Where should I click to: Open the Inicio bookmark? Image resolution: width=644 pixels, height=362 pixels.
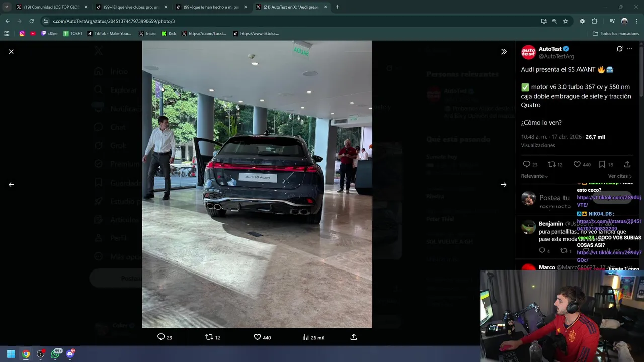(x=147, y=34)
